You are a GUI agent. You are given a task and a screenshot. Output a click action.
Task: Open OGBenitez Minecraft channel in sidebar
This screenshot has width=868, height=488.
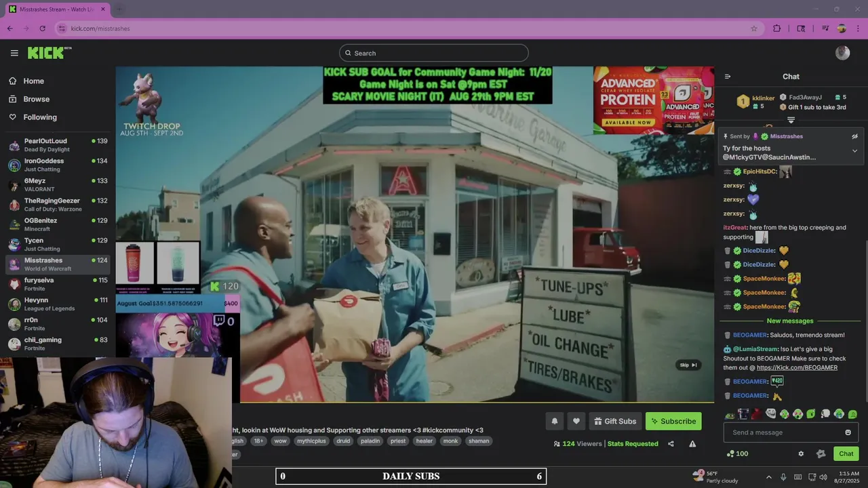[58, 224]
